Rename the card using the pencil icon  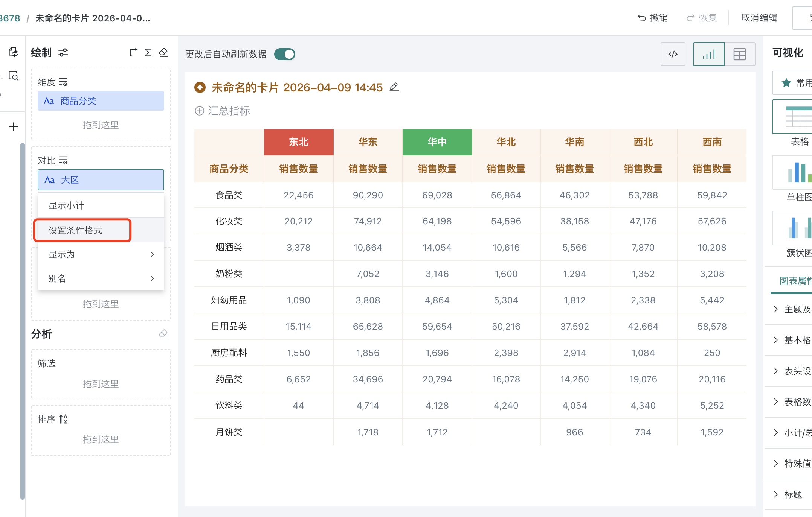click(394, 87)
